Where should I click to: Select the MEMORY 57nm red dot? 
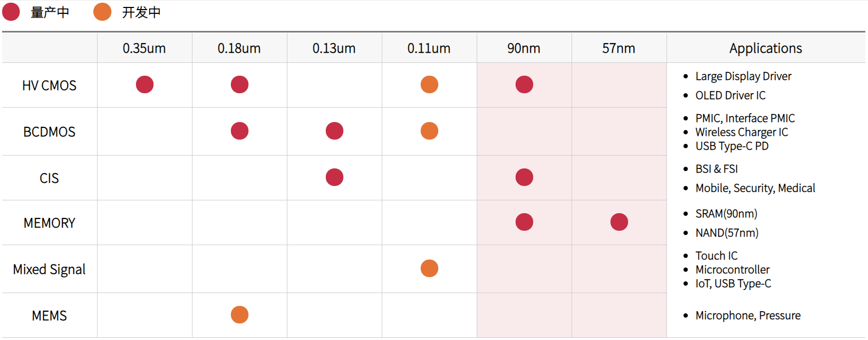click(619, 222)
